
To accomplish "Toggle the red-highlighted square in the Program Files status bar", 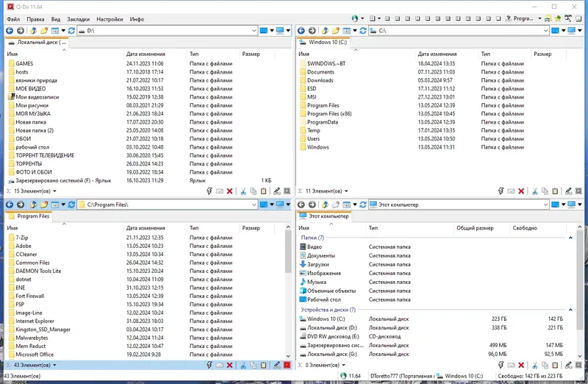I will [x=287, y=365].
